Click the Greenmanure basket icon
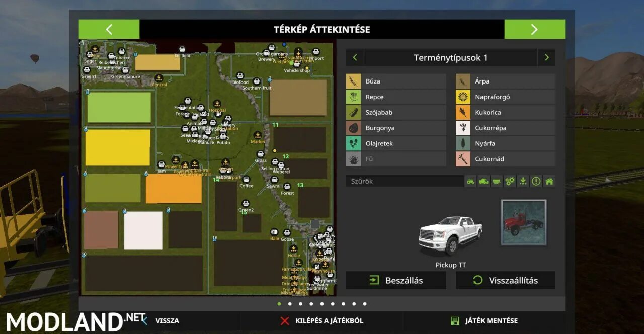 pyautogui.click(x=125, y=70)
